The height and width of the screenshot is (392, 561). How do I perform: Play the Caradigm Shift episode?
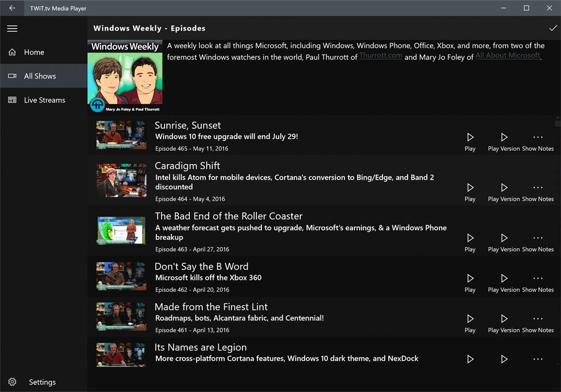pos(470,192)
